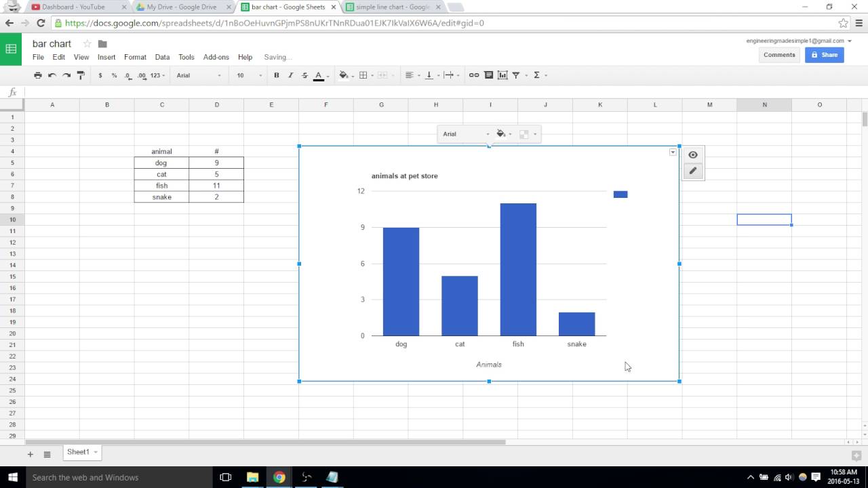
Task: Click the blue legend swatch in the chart
Action: pos(620,195)
